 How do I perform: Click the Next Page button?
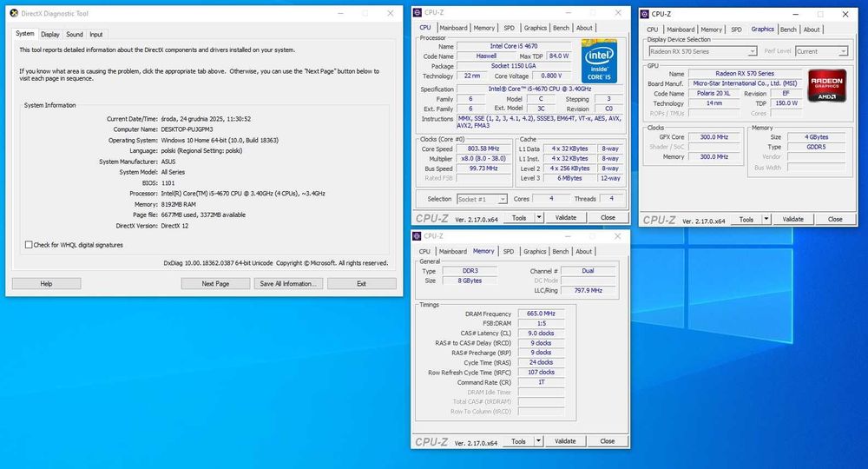point(215,283)
